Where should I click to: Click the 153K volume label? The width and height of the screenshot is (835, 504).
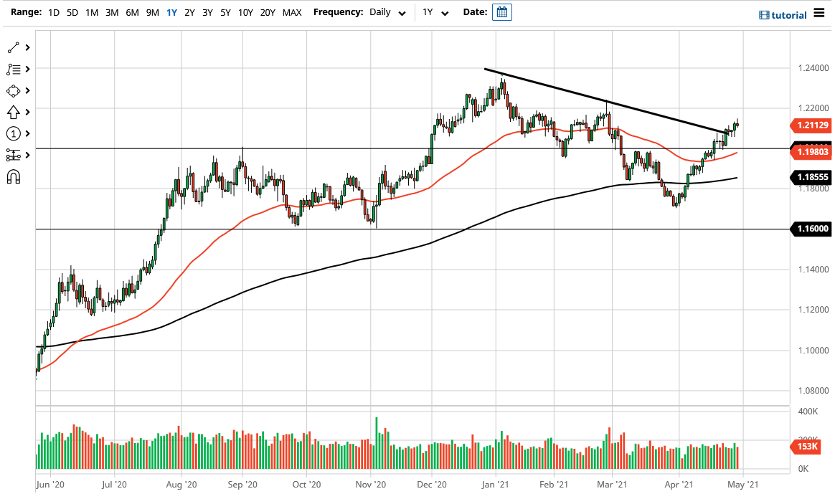coord(806,447)
